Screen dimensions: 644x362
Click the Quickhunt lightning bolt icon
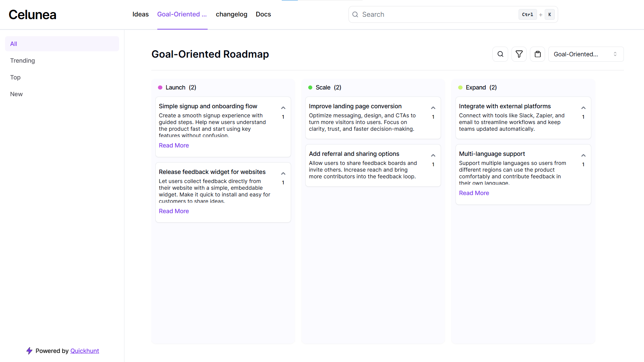(x=30, y=351)
